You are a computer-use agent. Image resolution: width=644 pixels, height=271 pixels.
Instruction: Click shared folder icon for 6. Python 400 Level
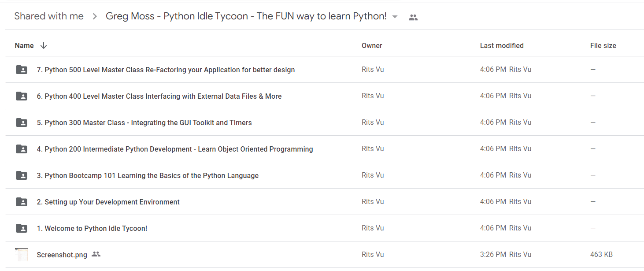(x=21, y=96)
